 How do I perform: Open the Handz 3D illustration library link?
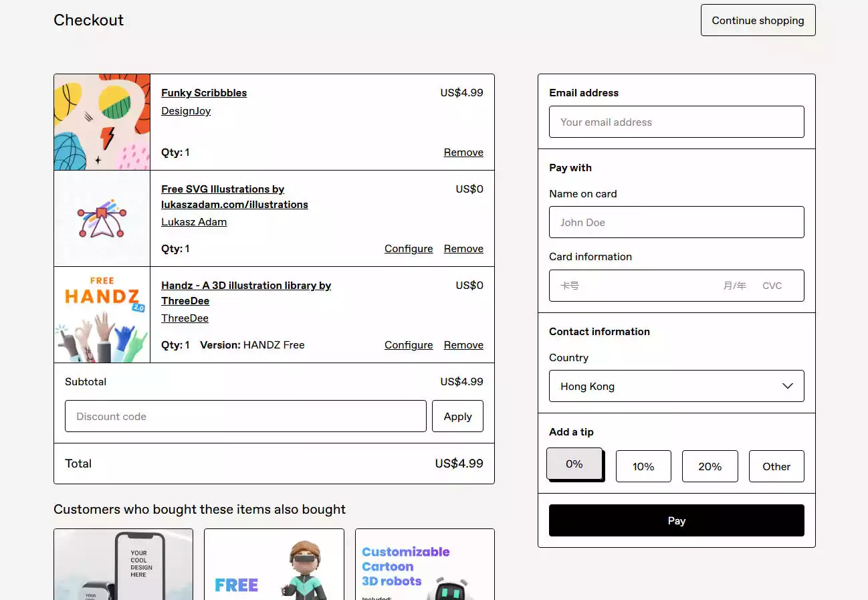[x=246, y=293]
